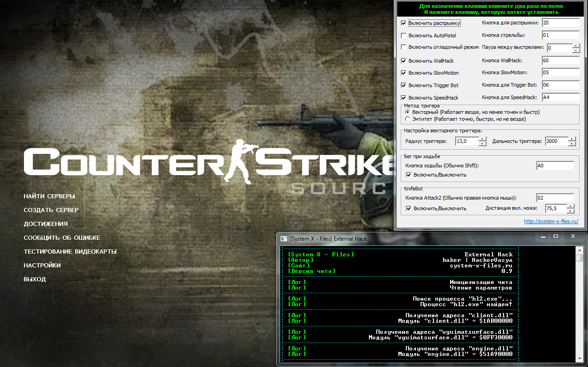Disable the SlowMotion checkbox

click(404, 73)
